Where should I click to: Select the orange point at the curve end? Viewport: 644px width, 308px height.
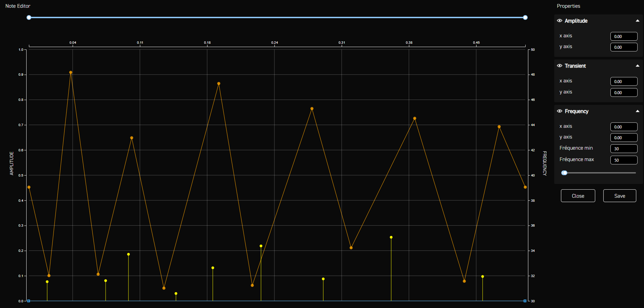(525, 187)
